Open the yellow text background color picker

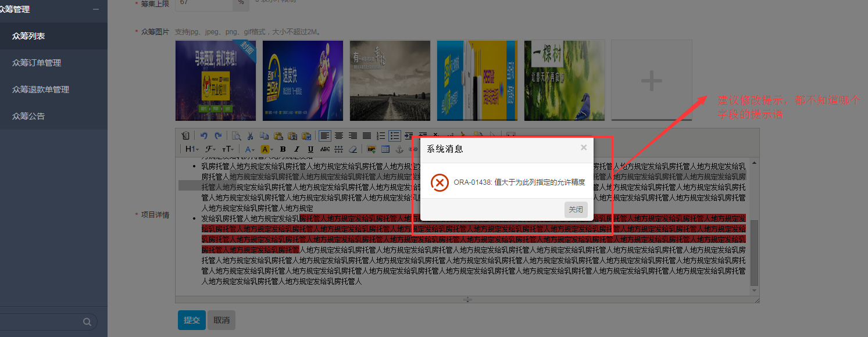[266, 149]
